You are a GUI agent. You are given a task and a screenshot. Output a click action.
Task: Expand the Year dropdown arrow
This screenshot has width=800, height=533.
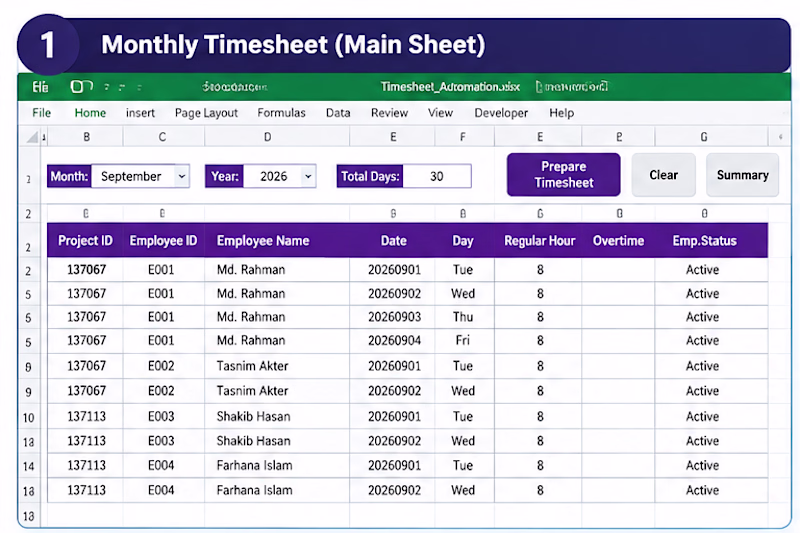[308, 176]
